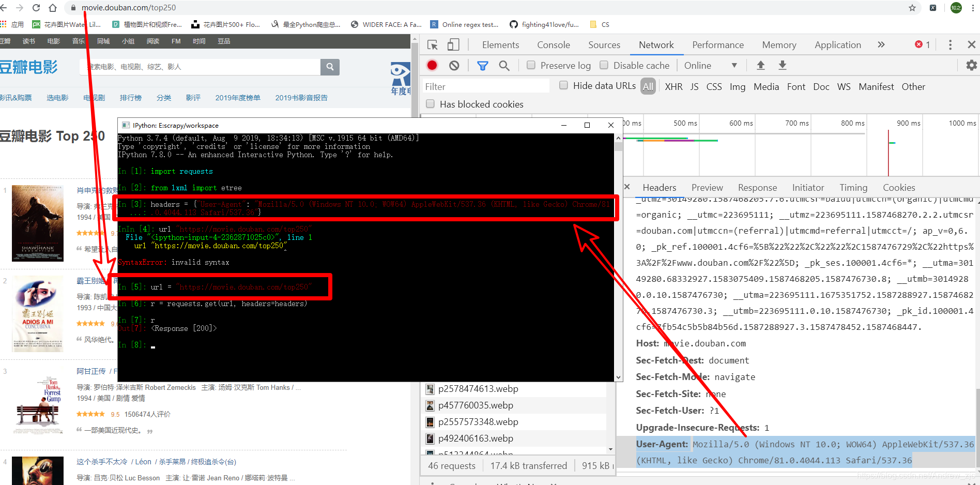980x485 pixels.
Task: Open 阿甘正传 movie title link
Action: click(91, 371)
